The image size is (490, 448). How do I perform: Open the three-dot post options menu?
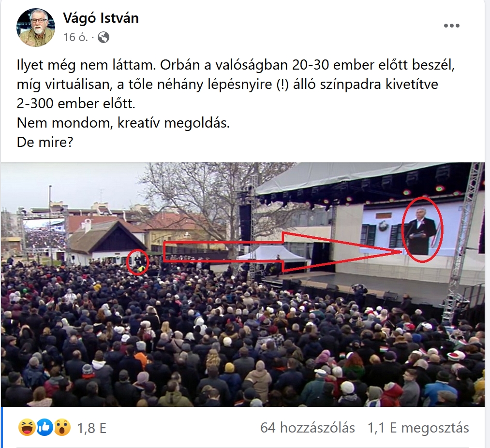click(x=452, y=26)
